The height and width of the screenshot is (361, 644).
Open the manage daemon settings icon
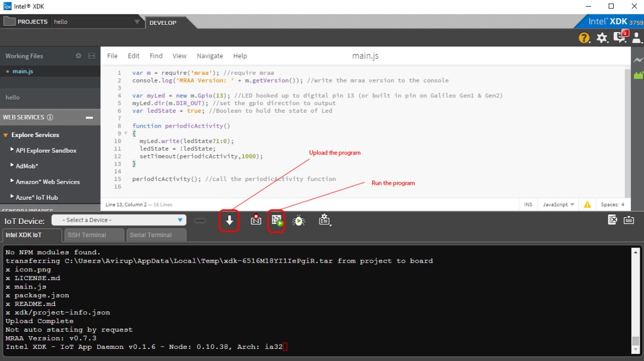tap(324, 220)
